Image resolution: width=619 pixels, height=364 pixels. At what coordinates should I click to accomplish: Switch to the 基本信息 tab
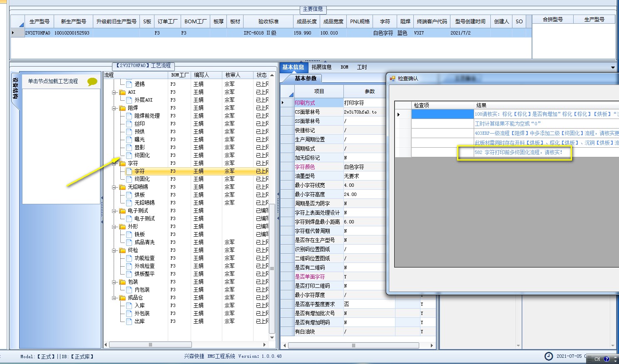click(x=293, y=67)
